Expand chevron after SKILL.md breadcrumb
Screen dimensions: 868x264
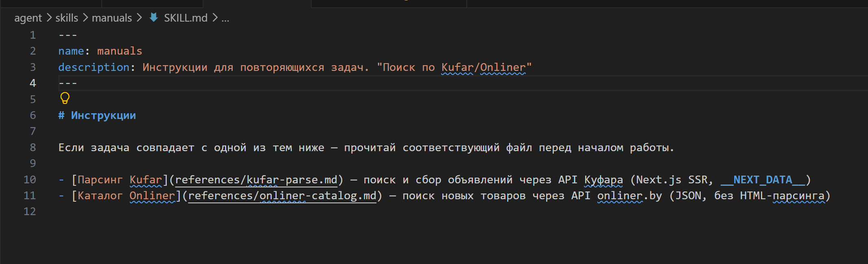(x=214, y=18)
